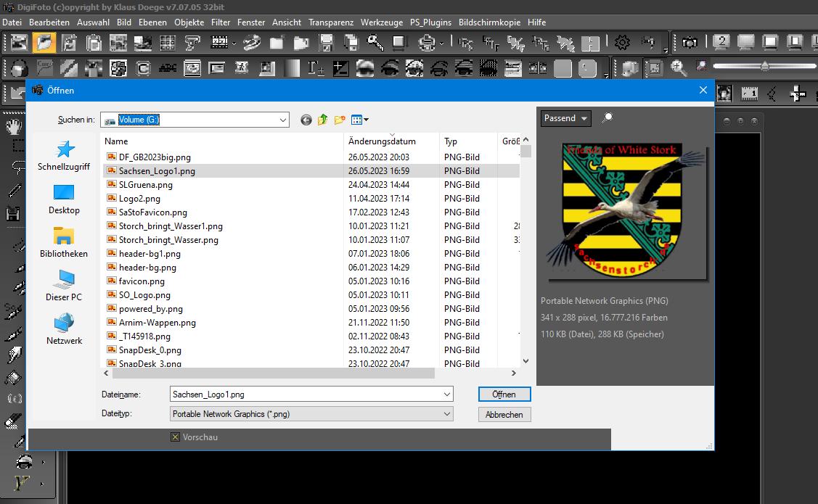Open Schnellzugriff in the places sidebar
The height and width of the screenshot is (504, 818).
(64, 156)
